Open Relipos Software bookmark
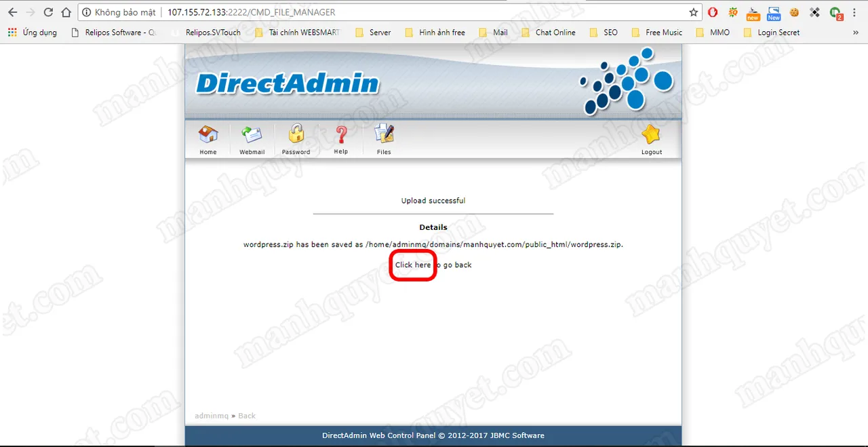The width and height of the screenshot is (868, 447). [x=113, y=33]
